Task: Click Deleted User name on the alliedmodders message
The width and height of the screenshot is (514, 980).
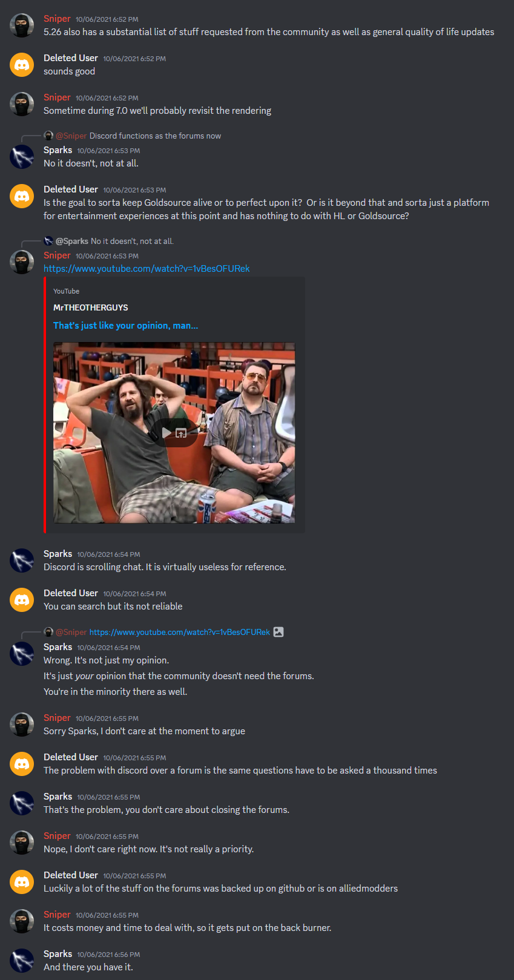Action: point(71,875)
